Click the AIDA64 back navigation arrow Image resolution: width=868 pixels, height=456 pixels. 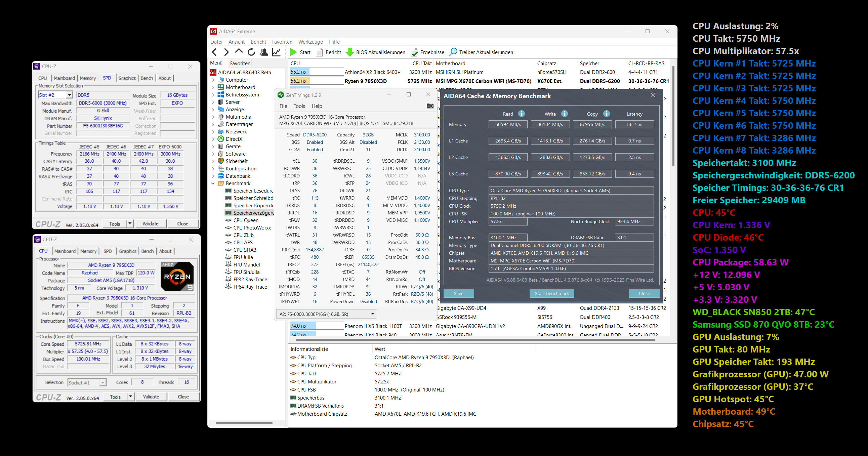[x=214, y=52]
